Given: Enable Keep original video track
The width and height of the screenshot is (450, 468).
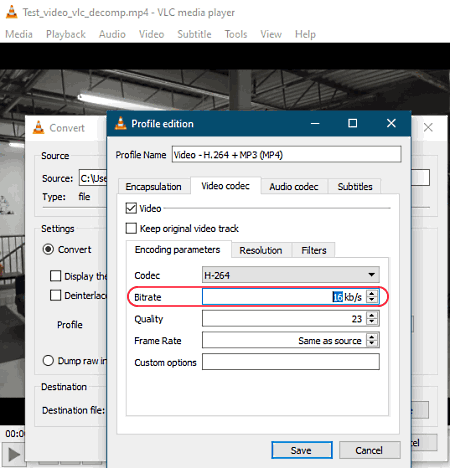Looking at the screenshot, I should tap(131, 229).
